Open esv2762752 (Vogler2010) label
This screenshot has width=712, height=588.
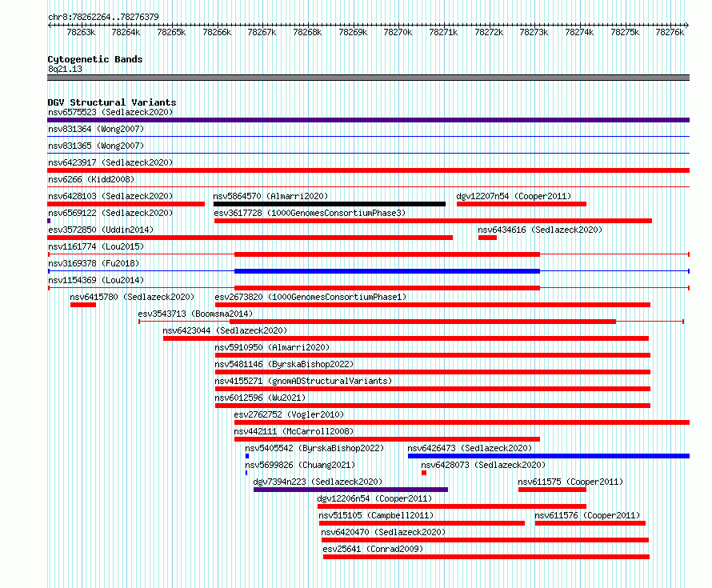click(x=289, y=414)
